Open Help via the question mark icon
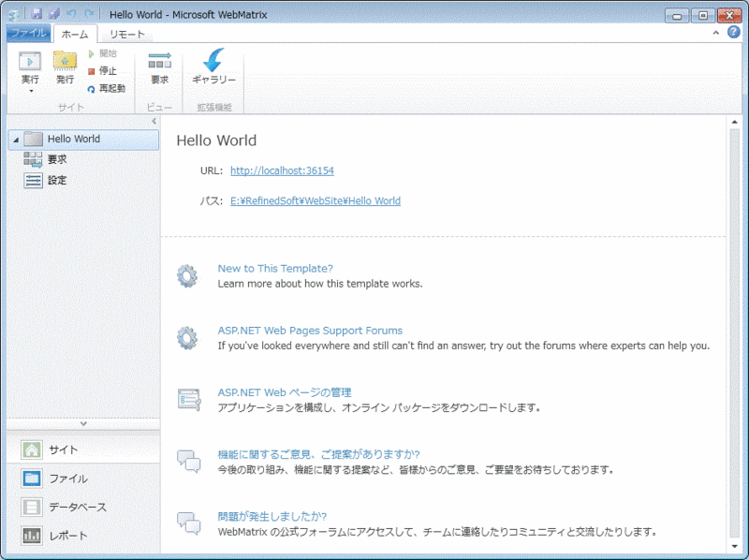The height and width of the screenshot is (560, 749). 734,32
